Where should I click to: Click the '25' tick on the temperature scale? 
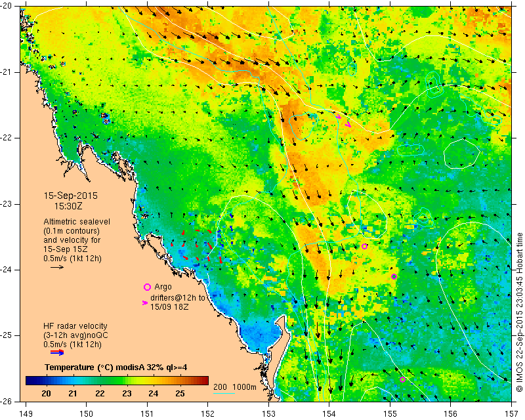click(180, 394)
